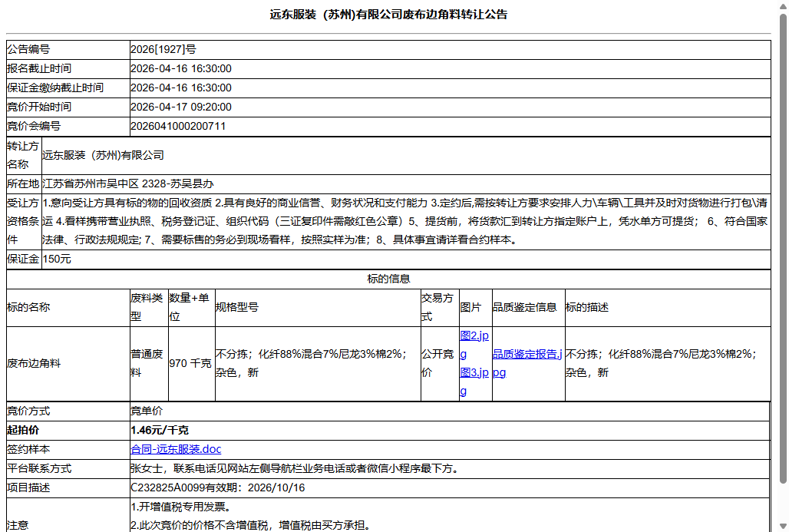Select announcement number 2026[1927]号
The width and height of the screenshot is (789, 532).
click(x=163, y=49)
